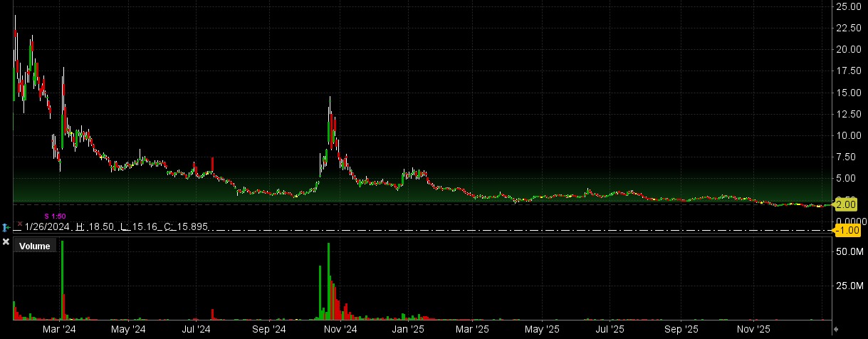Click the 'Nov '25' date axis label
Image resolution: width=868 pixels, height=339 pixels.
tap(753, 330)
